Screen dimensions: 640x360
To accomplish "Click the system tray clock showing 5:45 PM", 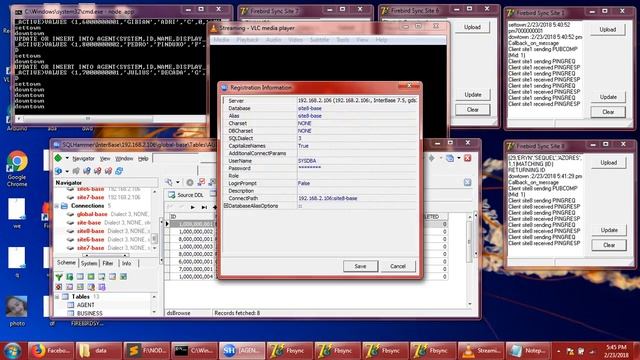I will (x=616, y=351).
